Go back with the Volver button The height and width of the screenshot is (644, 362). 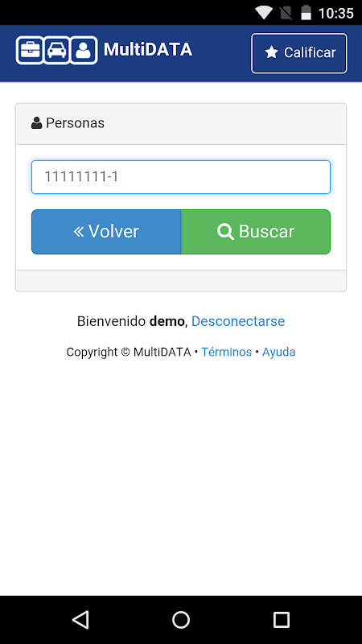click(106, 232)
